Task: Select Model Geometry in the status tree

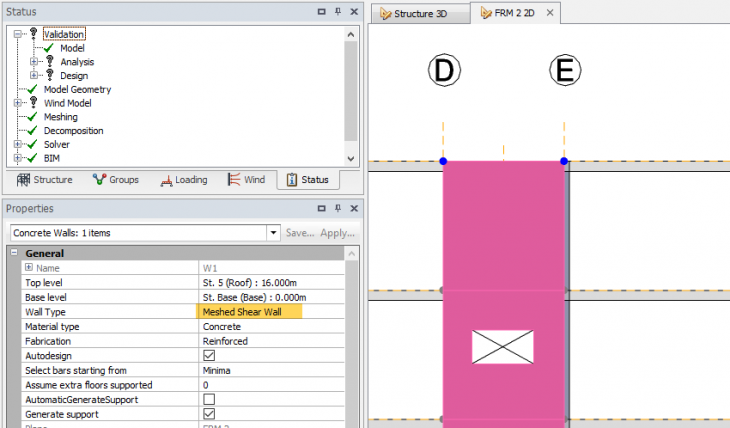Action: tap(77, 89)
